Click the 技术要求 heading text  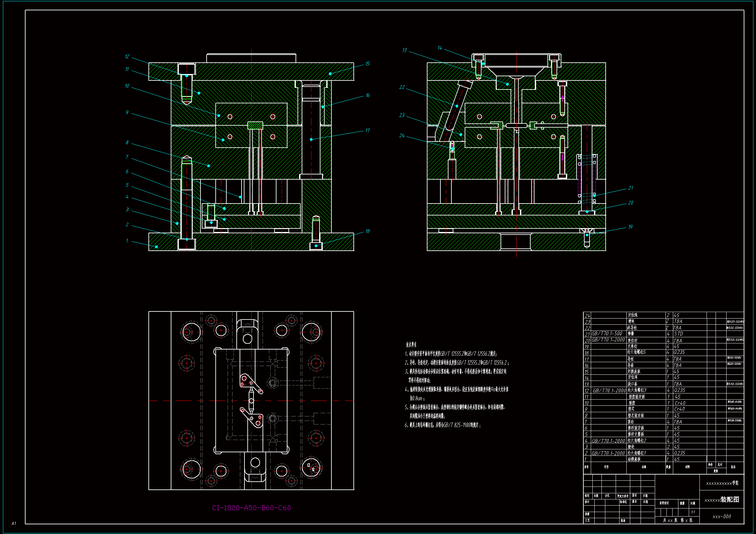point(411,345)
